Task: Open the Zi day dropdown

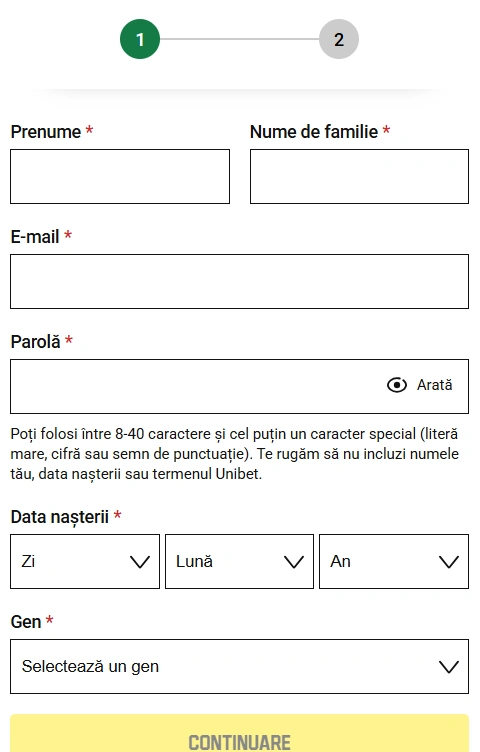Action: click(85, 562)
